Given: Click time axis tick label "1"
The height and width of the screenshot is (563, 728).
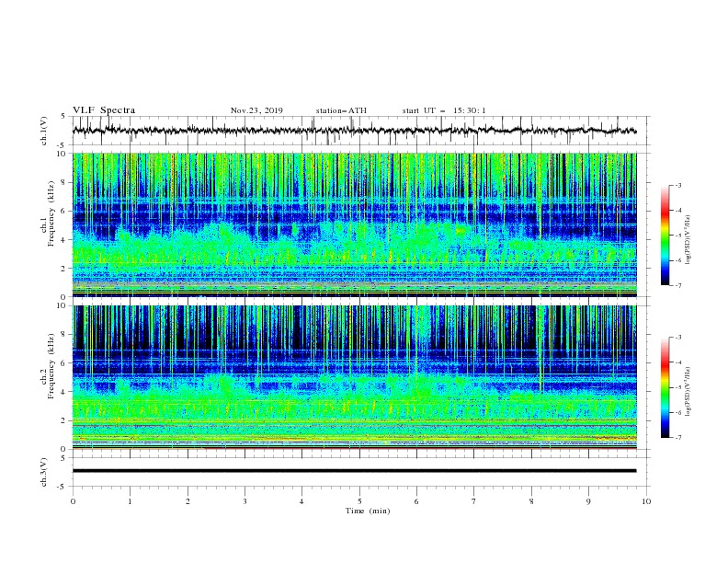Looking at the screenshot, I should point(130,501).
